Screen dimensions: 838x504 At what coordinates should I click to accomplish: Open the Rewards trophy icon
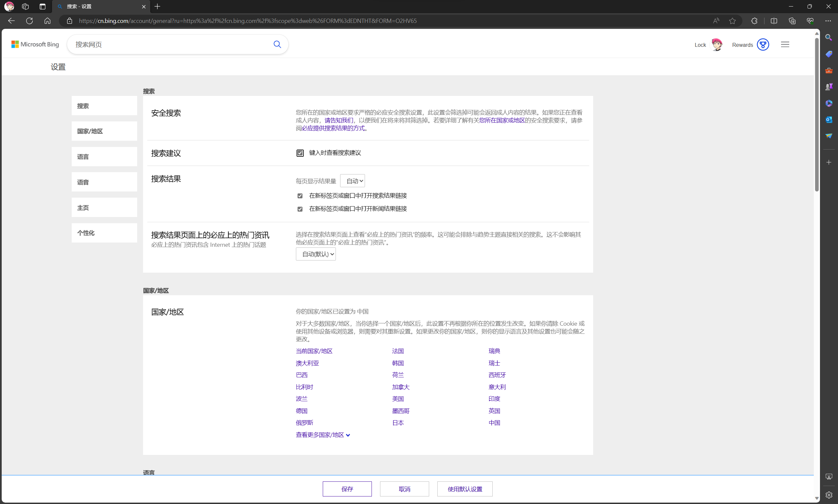(763, 45)
